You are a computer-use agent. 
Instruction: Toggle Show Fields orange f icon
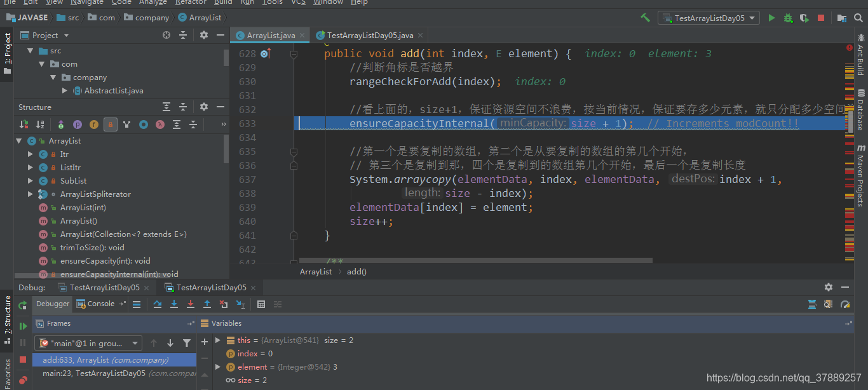(94, 124)
